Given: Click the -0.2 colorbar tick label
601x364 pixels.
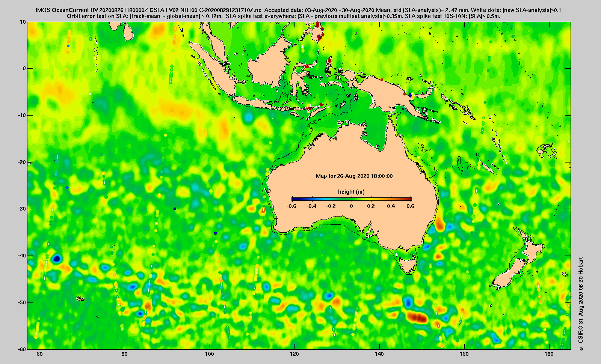Looking at the screenshot, I should (x=331, y=206).
